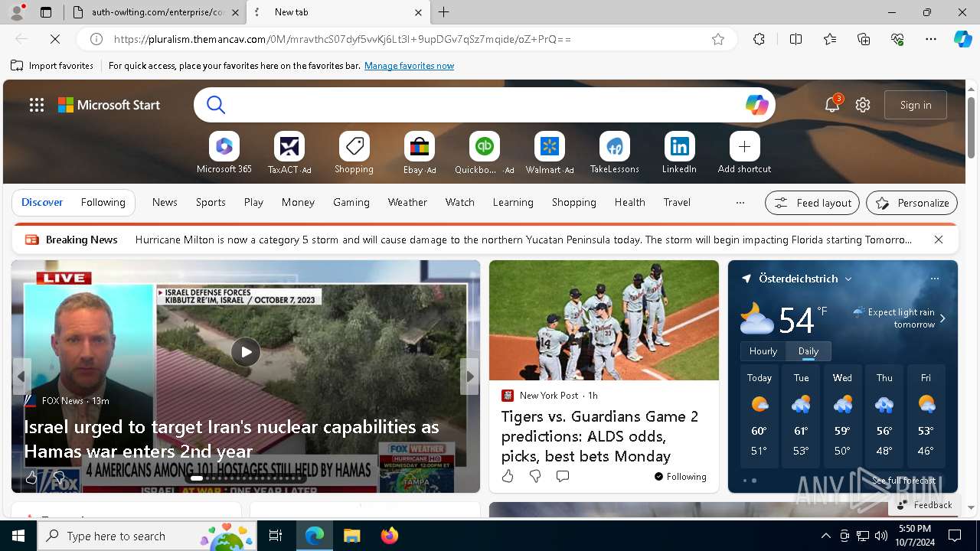
Task: Click the Add shortcut plus tile
Action: coord(744,146)
